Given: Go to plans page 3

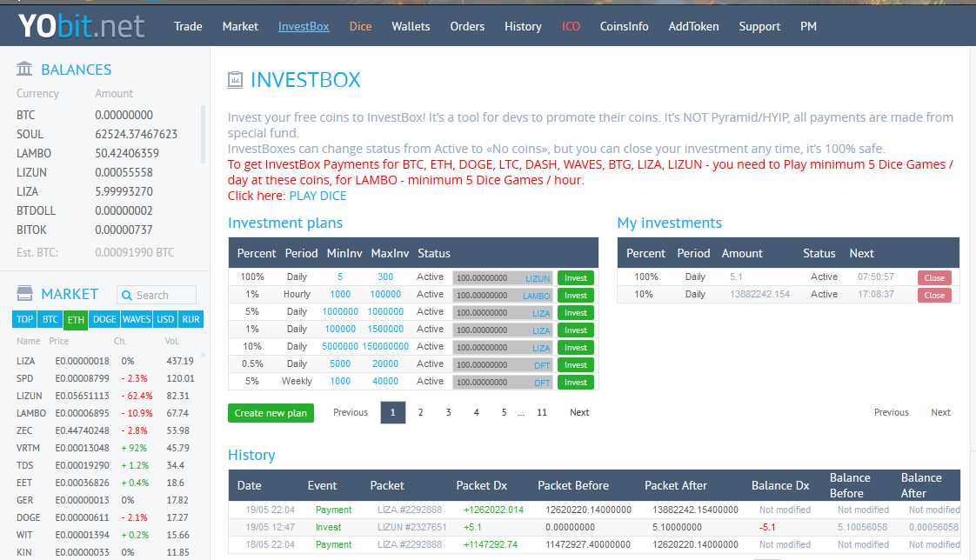Looking at the screenshot, I should click(448, 412).
